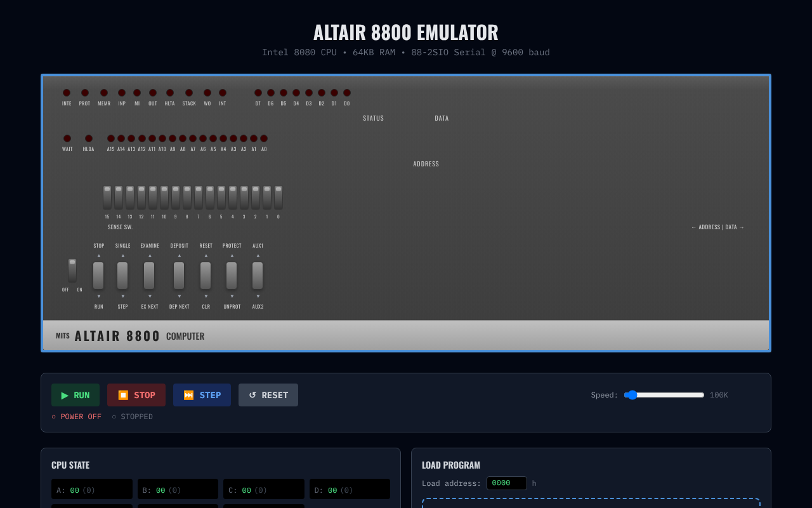Image resolution: width=812 pixels, height=508 pixels.
Task: Click the green RUN button
Action: point(75,395)
